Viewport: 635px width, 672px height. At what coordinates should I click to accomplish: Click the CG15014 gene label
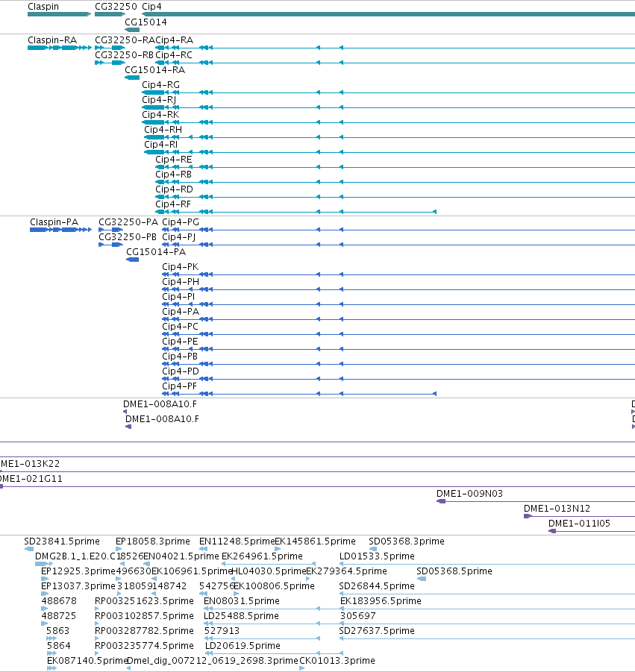[x=146, y=22]
